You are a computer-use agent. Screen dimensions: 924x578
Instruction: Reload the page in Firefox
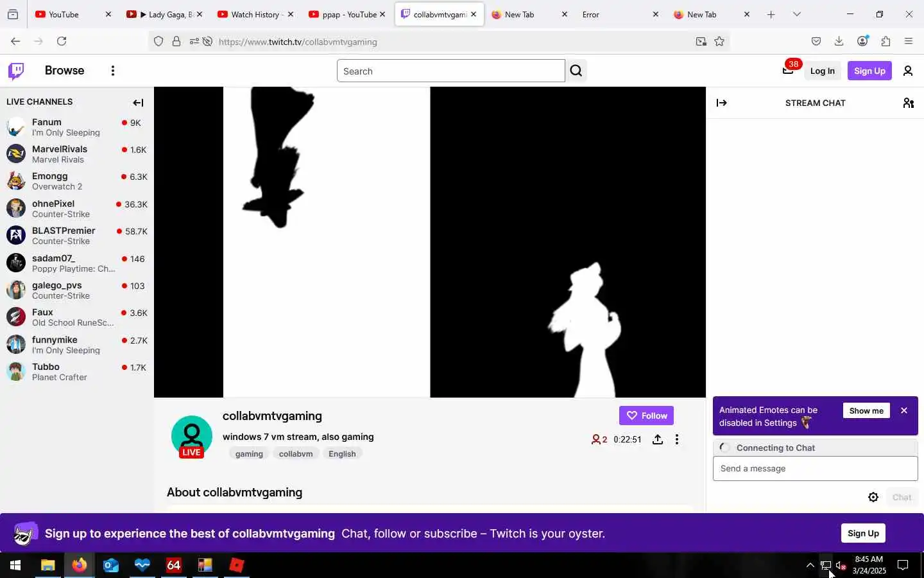pyautogui.click(x=62, y=41)
